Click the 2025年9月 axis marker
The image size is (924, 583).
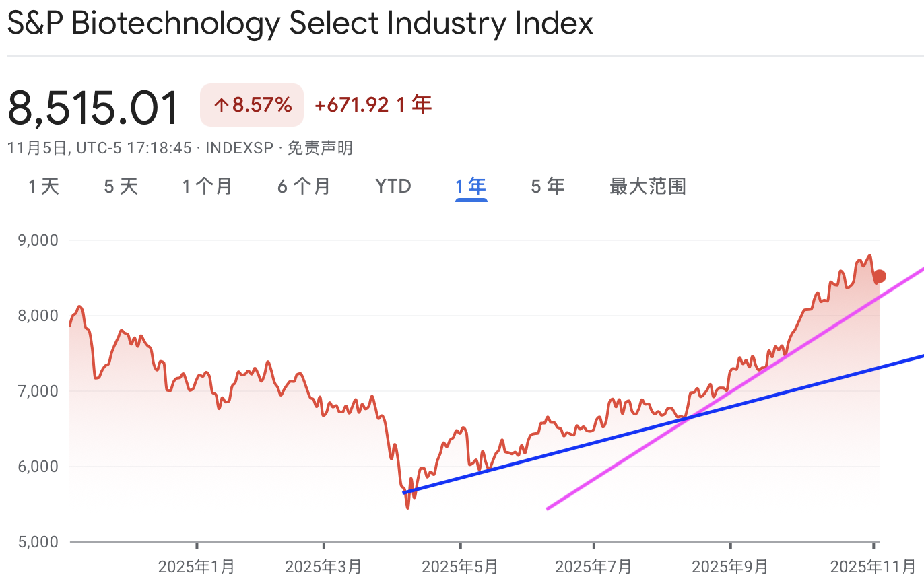[x=730, y=567]
